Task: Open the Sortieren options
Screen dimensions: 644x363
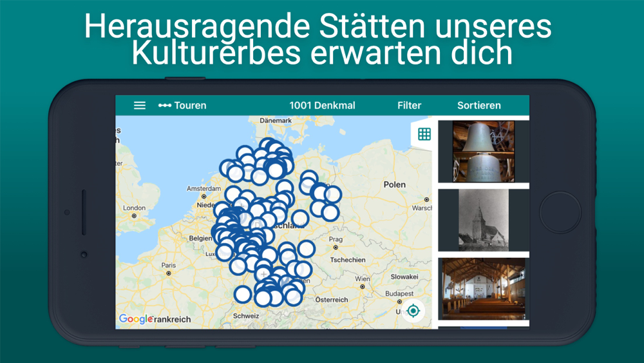Action: click(x=479, y=105)
